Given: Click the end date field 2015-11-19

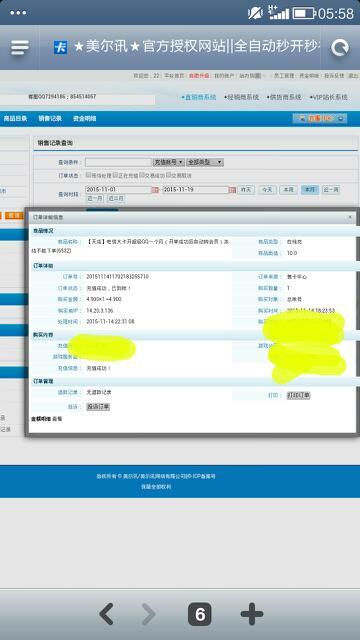Looking at the screenshot, I should coord(196,190).
